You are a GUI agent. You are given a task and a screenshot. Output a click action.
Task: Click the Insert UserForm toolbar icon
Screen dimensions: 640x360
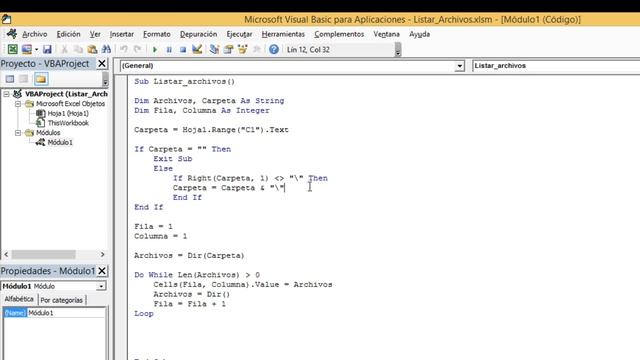pyautogui.click(x=27, y=49)
